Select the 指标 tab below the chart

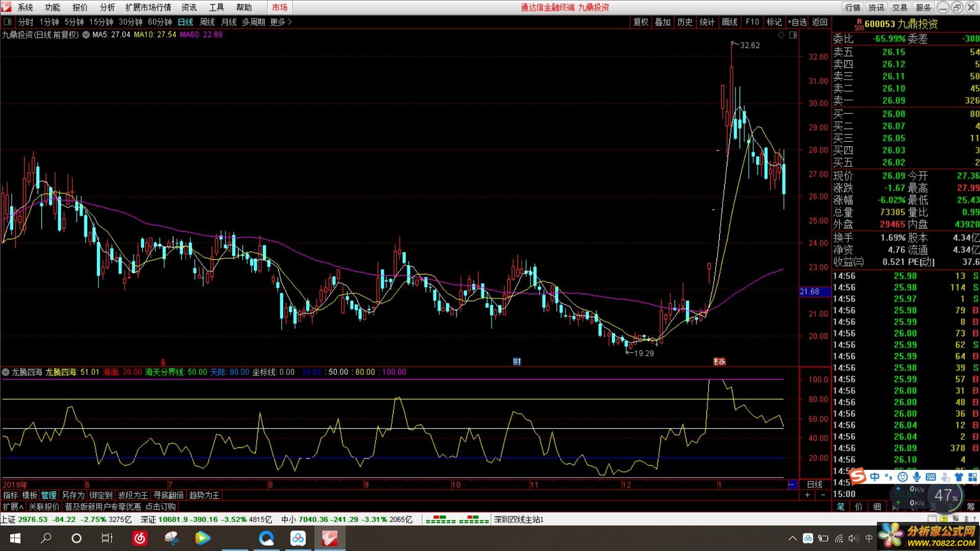[x=10, y=495]
